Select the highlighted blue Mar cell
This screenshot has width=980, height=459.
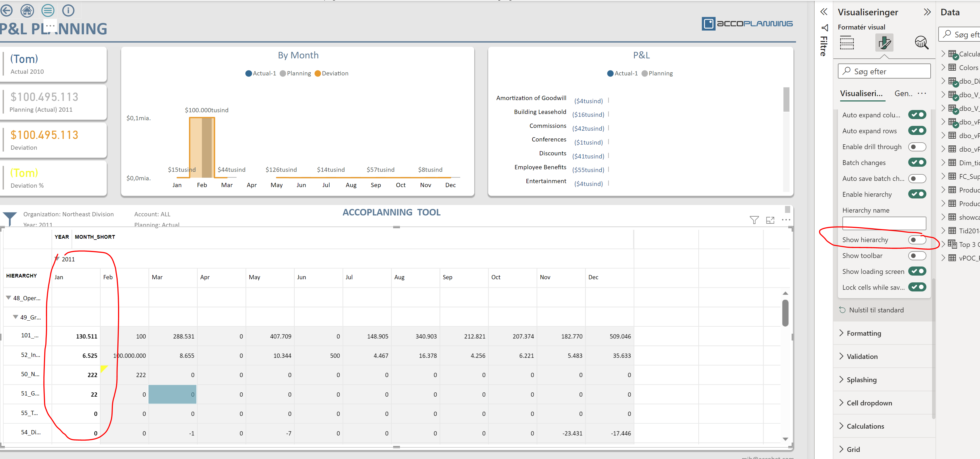[x=172, y=394]
